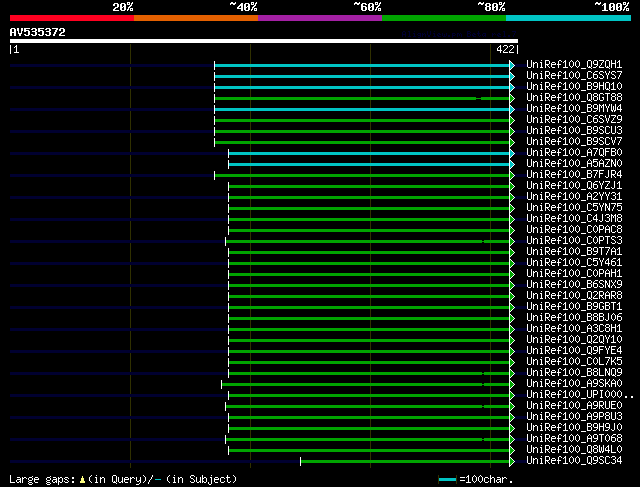Viewport: 640px width, 487px height.
Task: Click the green arrowhead on the UniRef100_C0PTS3 row
Action: 512,241
